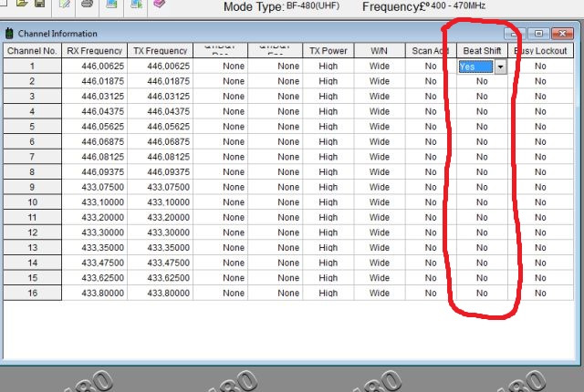Click the Read from radio icon
The image size is (584, 392).
click(110, 5)
